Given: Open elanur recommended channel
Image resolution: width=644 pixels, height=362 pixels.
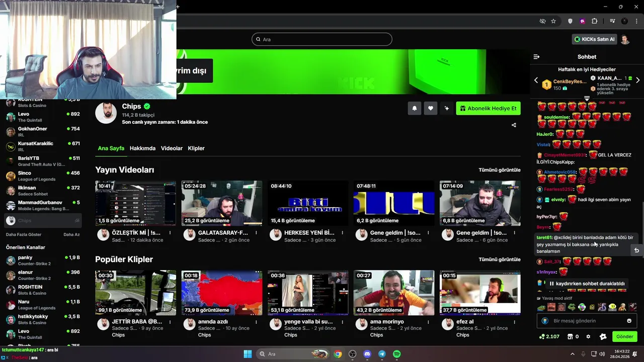Looking at the screenshot, I should tap(43, 275).
